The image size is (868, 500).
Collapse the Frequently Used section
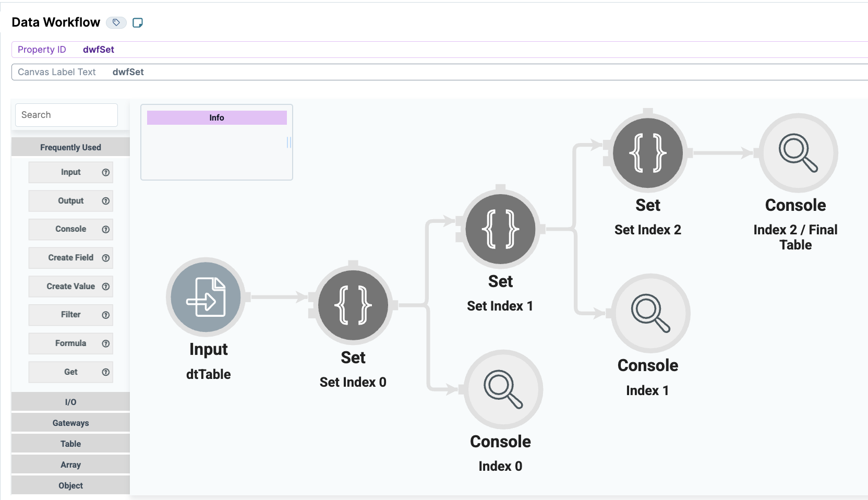point(70,147)
